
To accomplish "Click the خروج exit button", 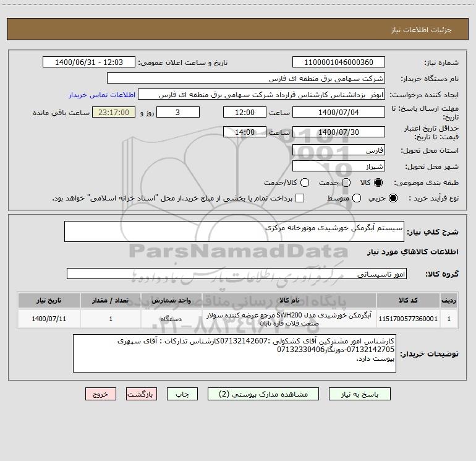I will click(x=101, y=394).
